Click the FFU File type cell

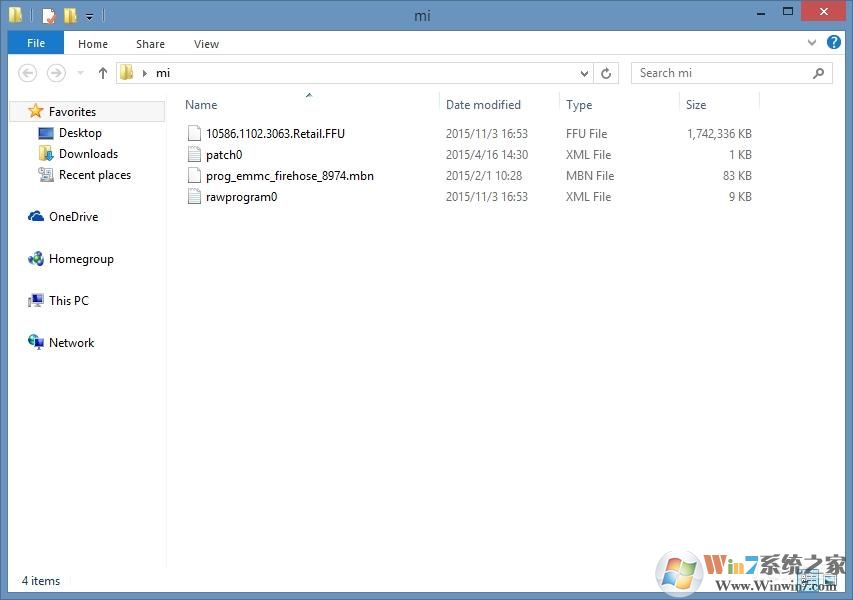(586, 134)
